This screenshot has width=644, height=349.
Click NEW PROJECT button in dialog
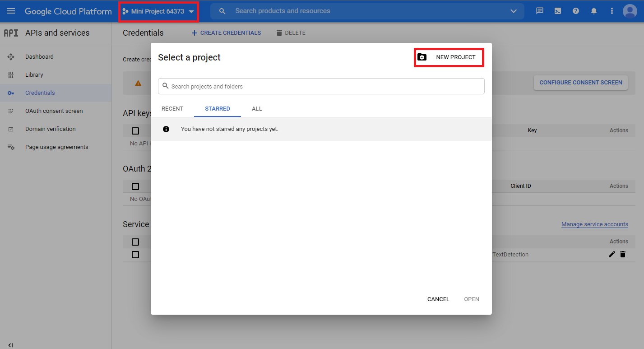click(449, 57)
